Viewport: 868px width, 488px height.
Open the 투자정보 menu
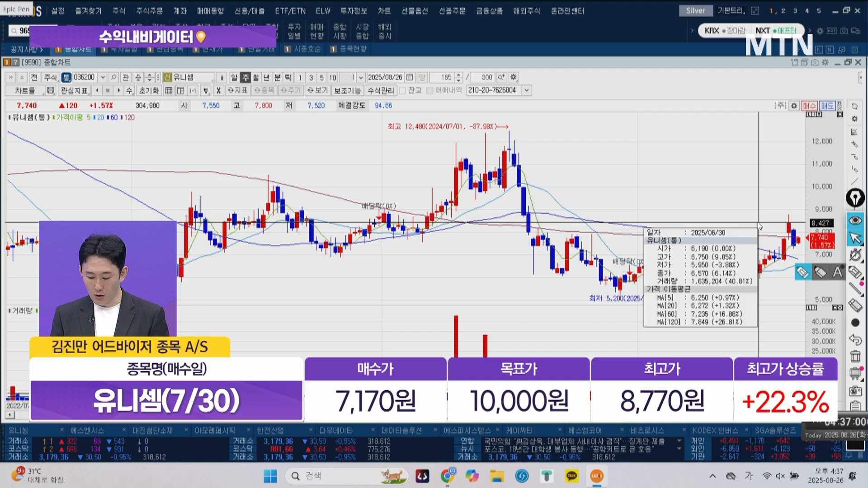point(354,10)
